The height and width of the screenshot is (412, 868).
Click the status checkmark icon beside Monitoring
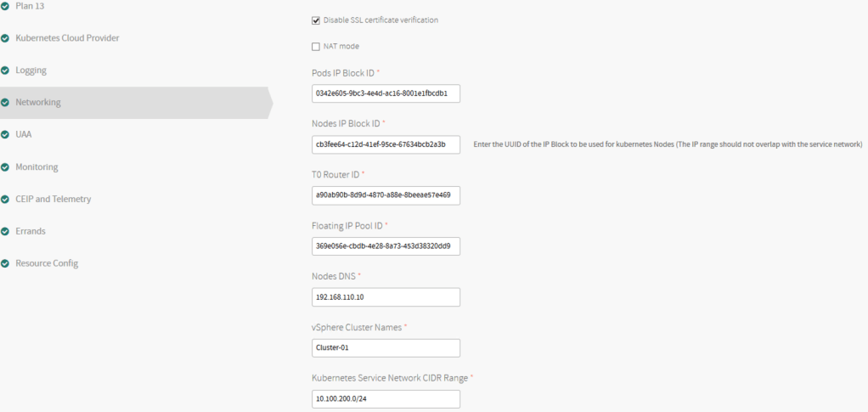tap(5, 167)
